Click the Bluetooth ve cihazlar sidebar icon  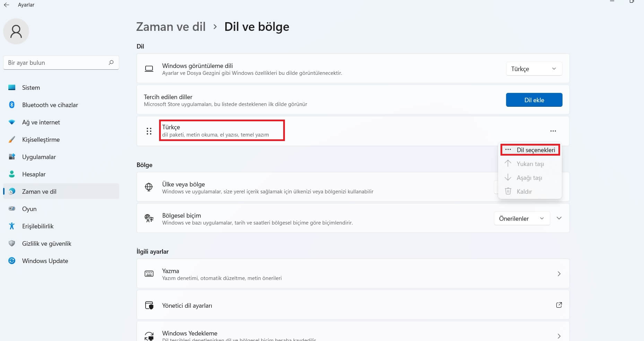[x=12, y=105]
